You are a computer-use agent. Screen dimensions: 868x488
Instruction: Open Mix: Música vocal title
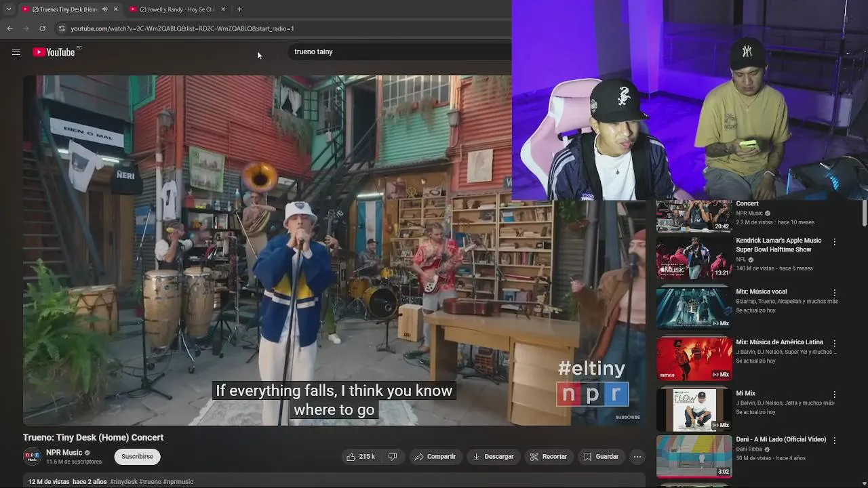[x=762, y=292]
